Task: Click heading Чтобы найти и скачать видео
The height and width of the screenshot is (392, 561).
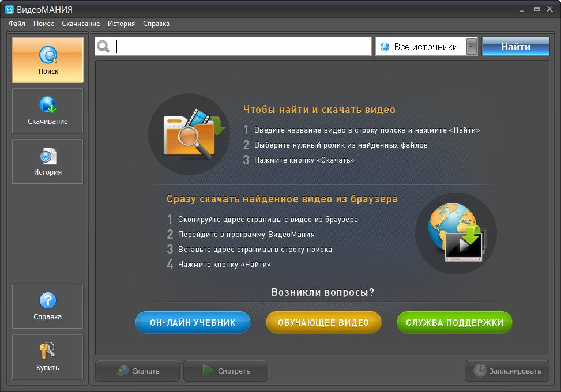Action: 319,110
